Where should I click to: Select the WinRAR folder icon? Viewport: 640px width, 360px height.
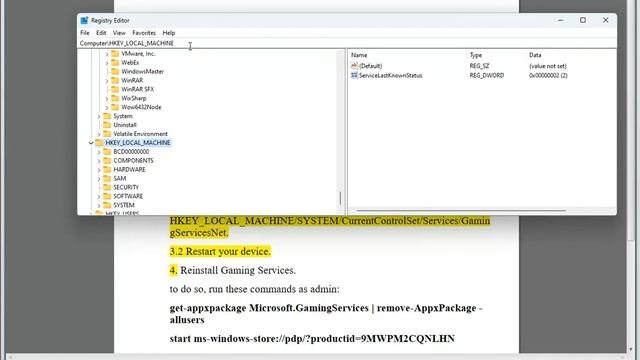click(x=115, y=80)
